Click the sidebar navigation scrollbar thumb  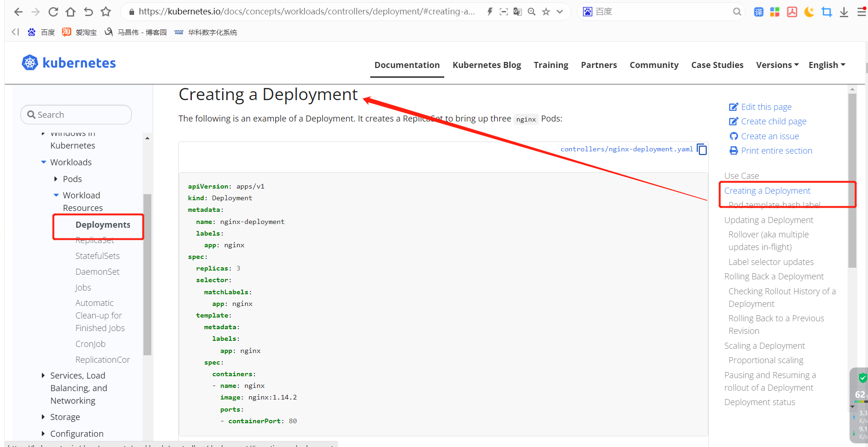(147, 274)
